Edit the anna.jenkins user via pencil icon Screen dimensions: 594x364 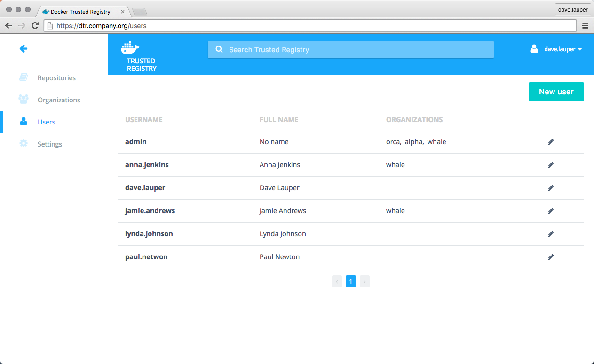tap(551, 165)
